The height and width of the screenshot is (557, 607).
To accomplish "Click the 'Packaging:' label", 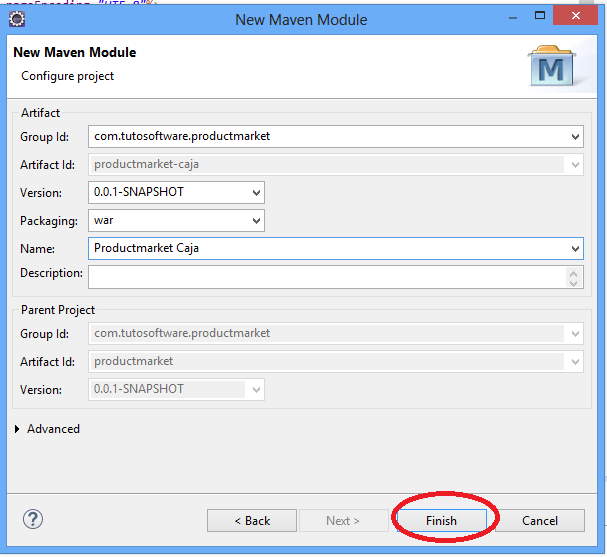I will pyautogui.click(x=49, y=221).
